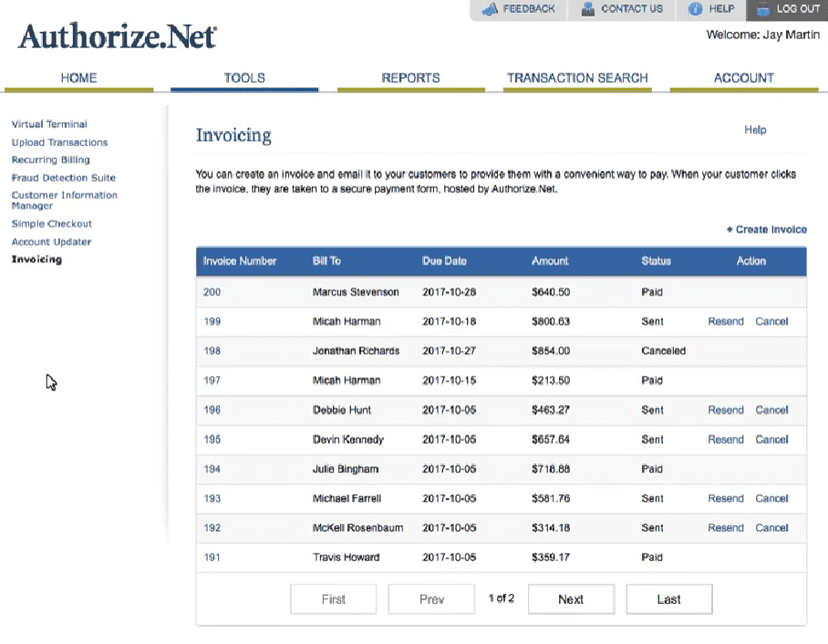The width and height of the screenshot is (828, 644).
Task: Click the Status column header
Action: pyautogui.click(x=656, y=261)
